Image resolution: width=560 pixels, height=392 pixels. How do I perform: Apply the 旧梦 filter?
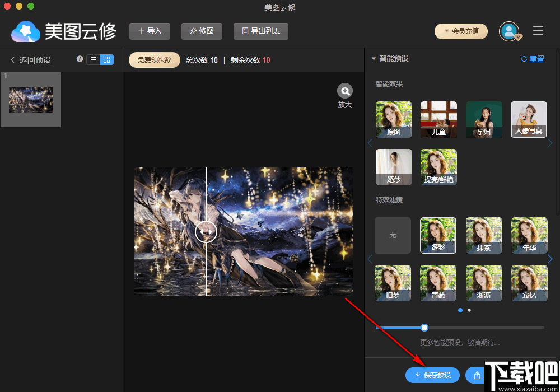coord(393,283)
